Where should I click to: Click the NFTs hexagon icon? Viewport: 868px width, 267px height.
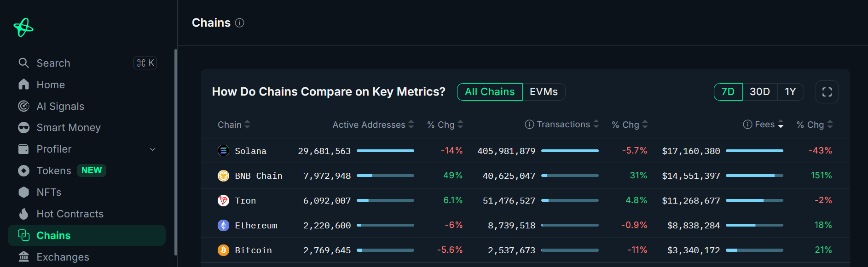click(23, 192)
